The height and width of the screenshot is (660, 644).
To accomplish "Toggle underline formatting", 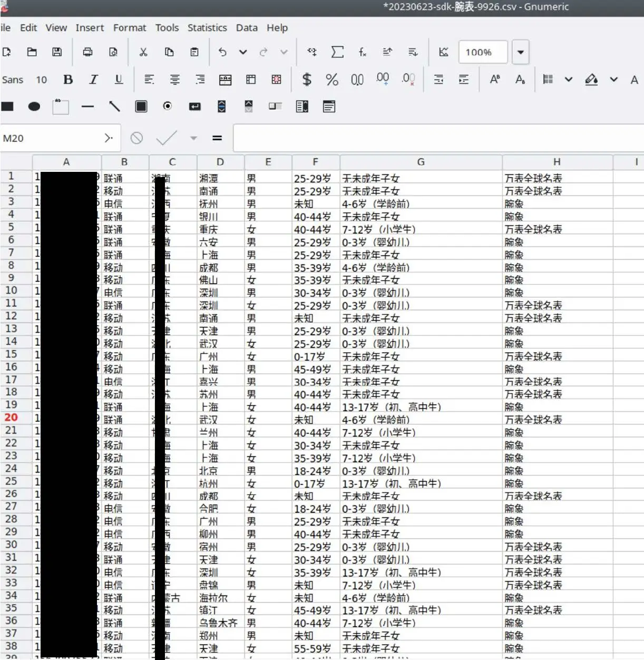I will [119, 79].
